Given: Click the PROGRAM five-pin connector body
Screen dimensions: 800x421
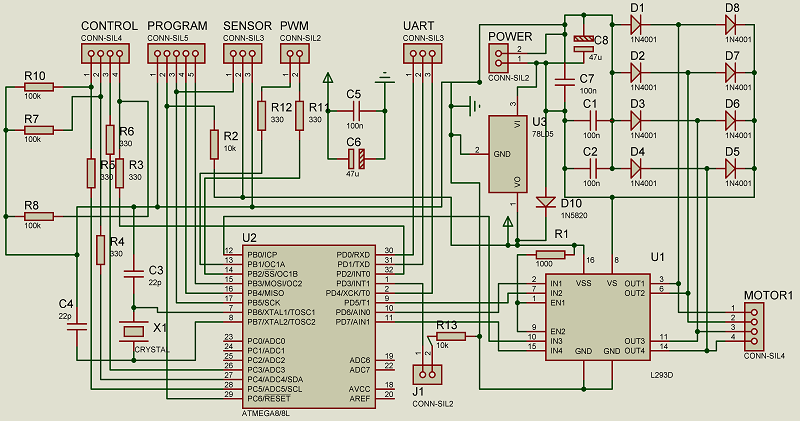Looking at the screenshot, I should [177, 54].
